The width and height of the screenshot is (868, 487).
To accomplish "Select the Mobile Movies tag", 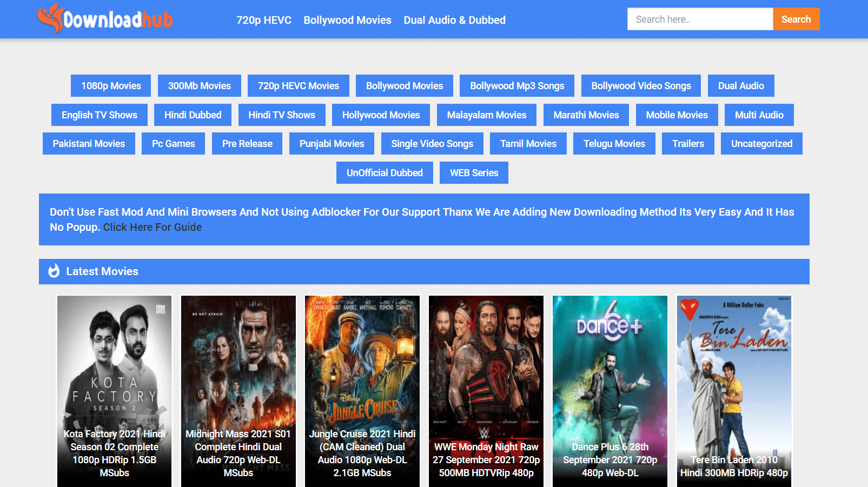I will pyautogui.click(x=677, y=115).
